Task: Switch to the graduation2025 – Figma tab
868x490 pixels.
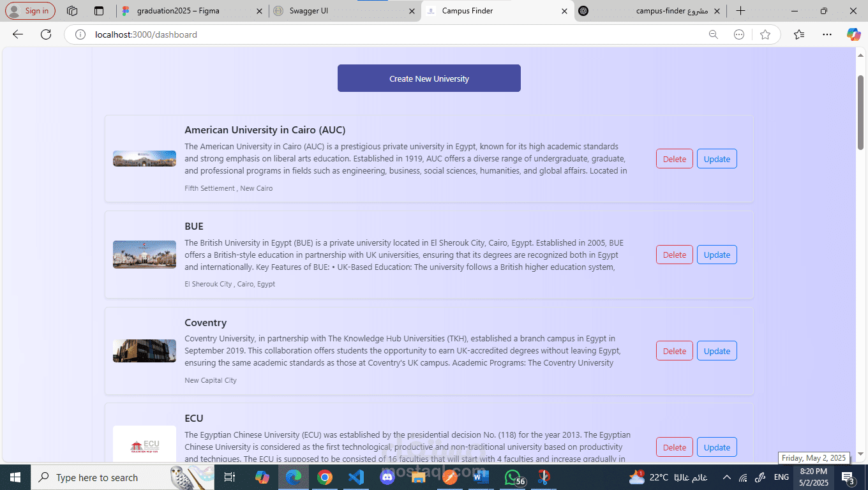Action: coord(192,11)
